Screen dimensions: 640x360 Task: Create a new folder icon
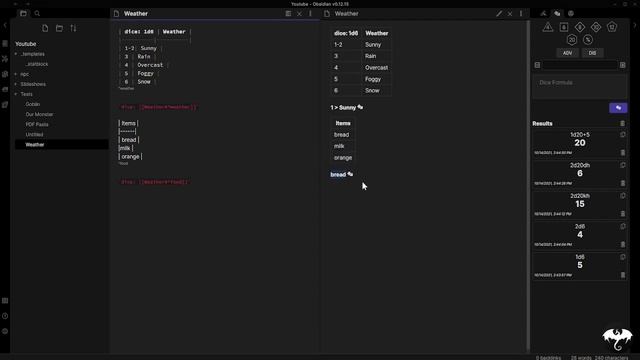coord(59,28)
